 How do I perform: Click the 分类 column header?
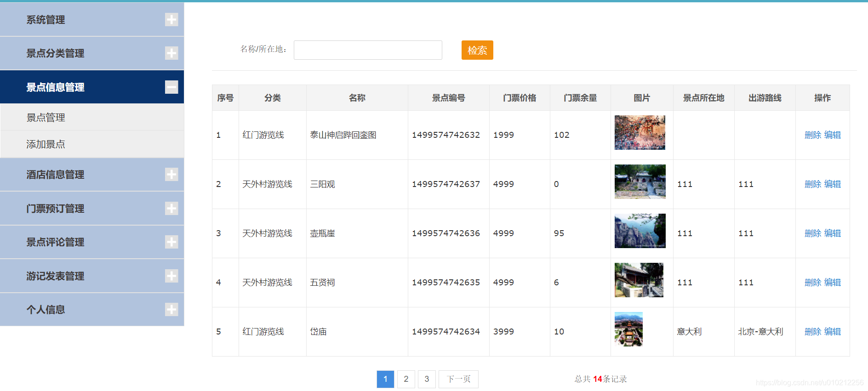pos(273,98)
